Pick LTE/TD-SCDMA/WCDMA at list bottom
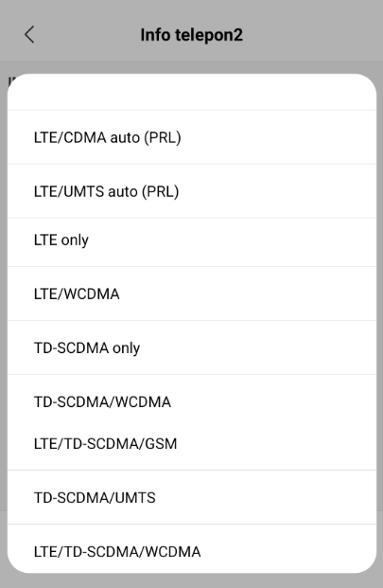The width and height of the screenshot is (383, 588). 192,552
